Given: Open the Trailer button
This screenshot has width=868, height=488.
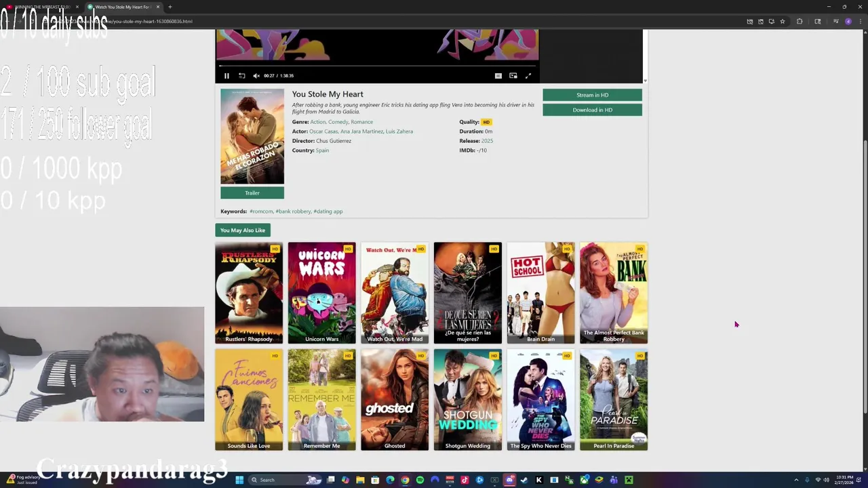Looking at the screenshot, I should pyautogui.click(x=252, y=193).
